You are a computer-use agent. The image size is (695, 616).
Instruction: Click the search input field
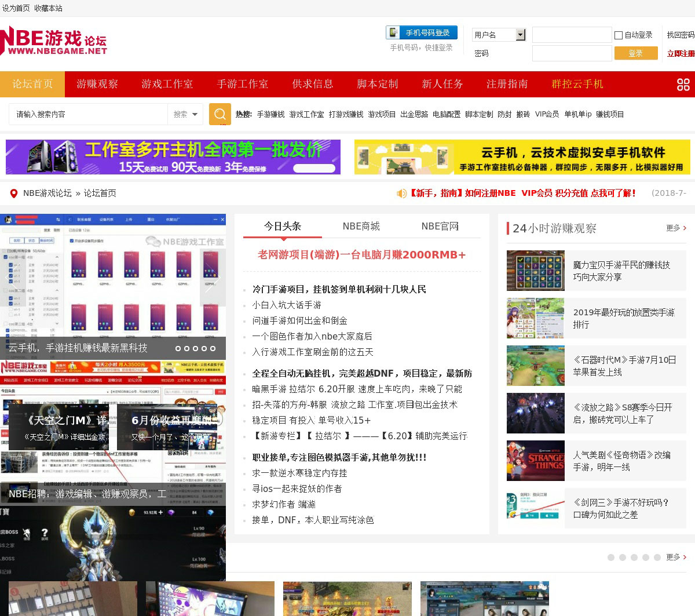pos(88,115)
